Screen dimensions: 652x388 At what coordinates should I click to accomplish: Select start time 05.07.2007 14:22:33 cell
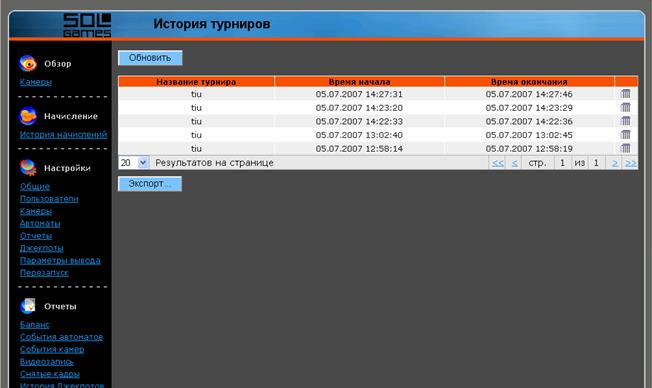[359, 121]
